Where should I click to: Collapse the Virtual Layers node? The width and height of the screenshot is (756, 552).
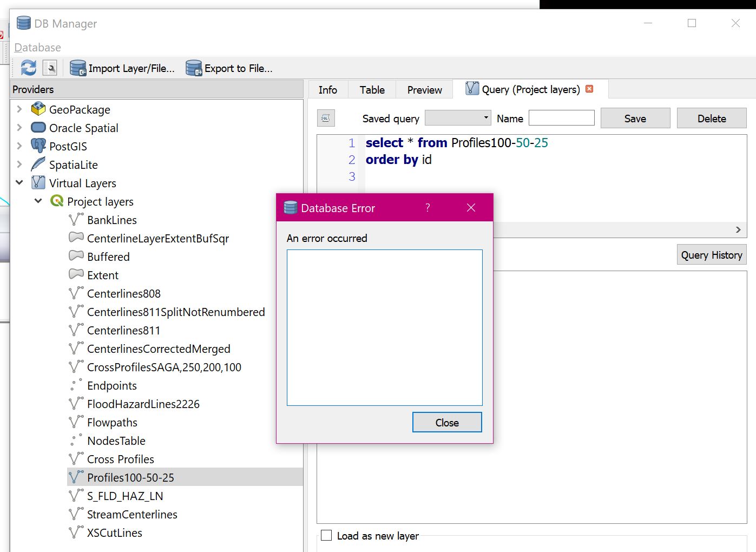click(19, 183)
